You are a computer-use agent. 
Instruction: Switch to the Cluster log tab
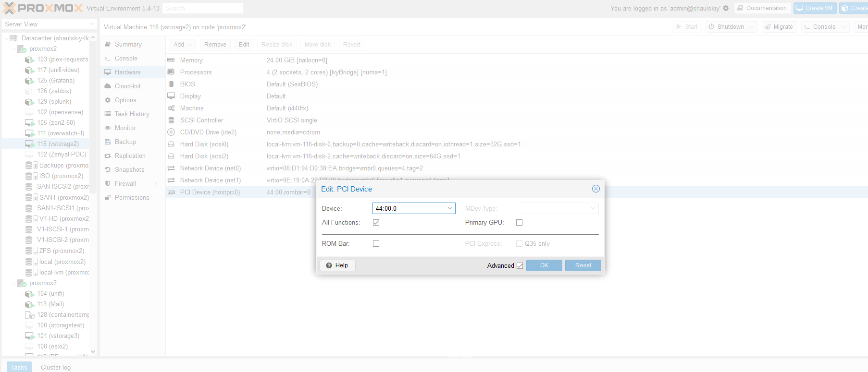point(56,367)
